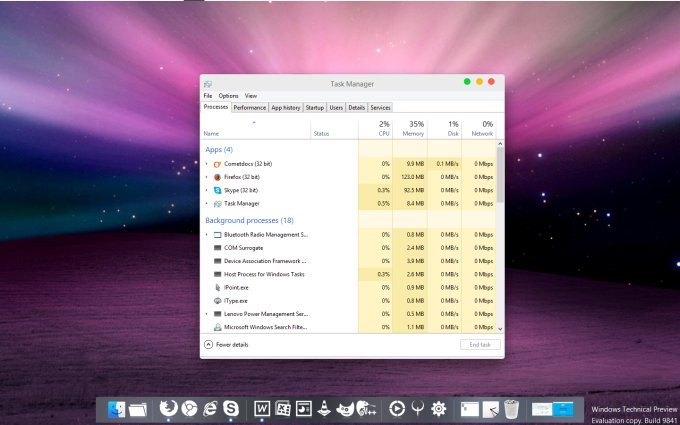Open the Recycle Bin in the dock
680x425 pixels.
click(511, 408)
